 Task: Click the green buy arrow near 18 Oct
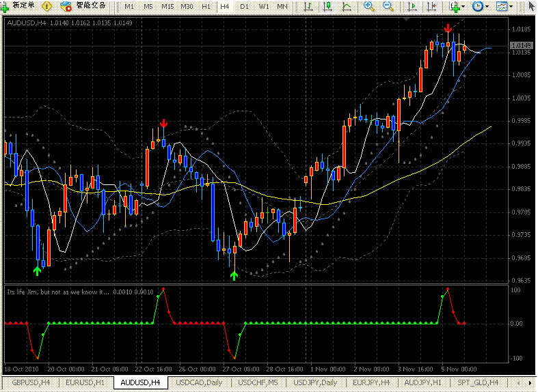[38, 271]
